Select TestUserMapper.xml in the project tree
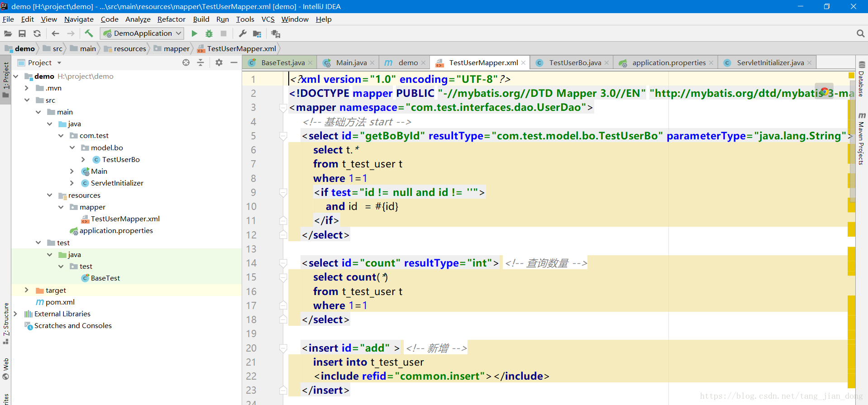The width and height of the screenshot is (868, 405). coord(125,219)
